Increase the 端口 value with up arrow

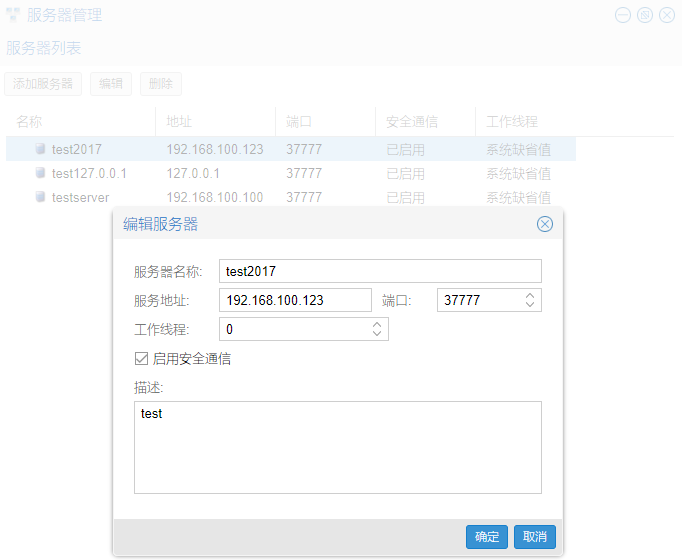(530, 295)
